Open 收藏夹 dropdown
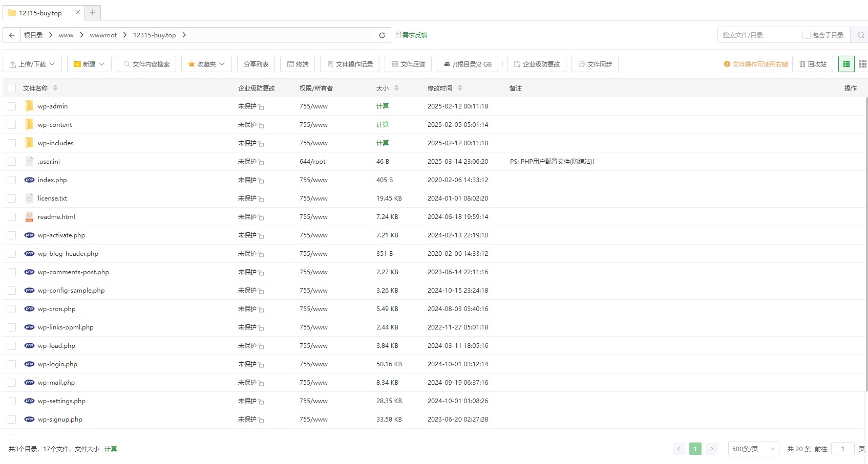The height and width of the screenshot is (464, 868). pyautogui.click(x=206, y=64)
